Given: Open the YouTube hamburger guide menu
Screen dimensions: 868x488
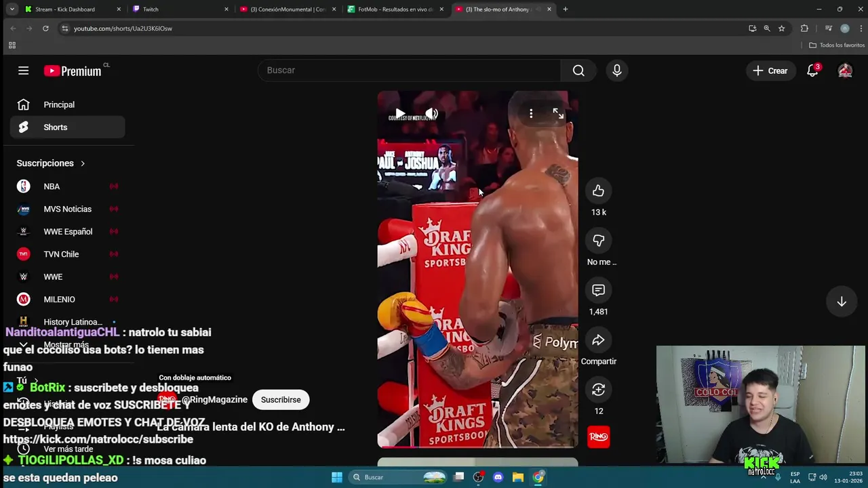Looking at the screenshot, I should click(x=23, y=70).
